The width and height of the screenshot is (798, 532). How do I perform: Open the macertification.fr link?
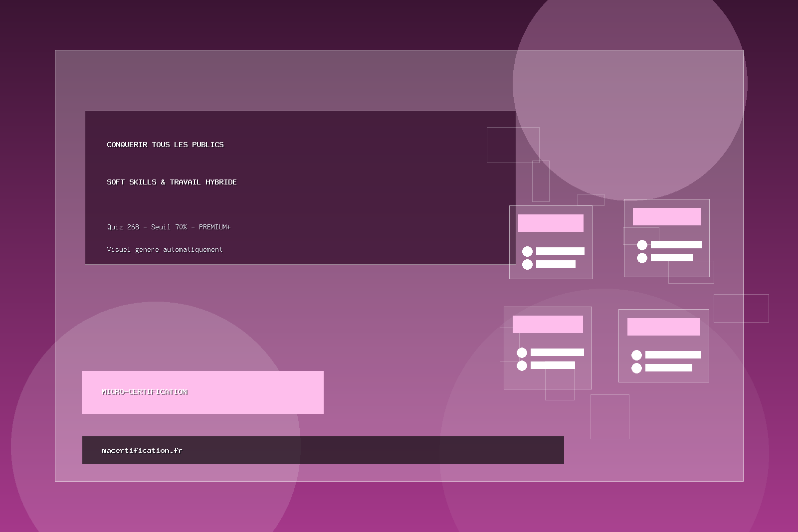(x=142, y=450)
